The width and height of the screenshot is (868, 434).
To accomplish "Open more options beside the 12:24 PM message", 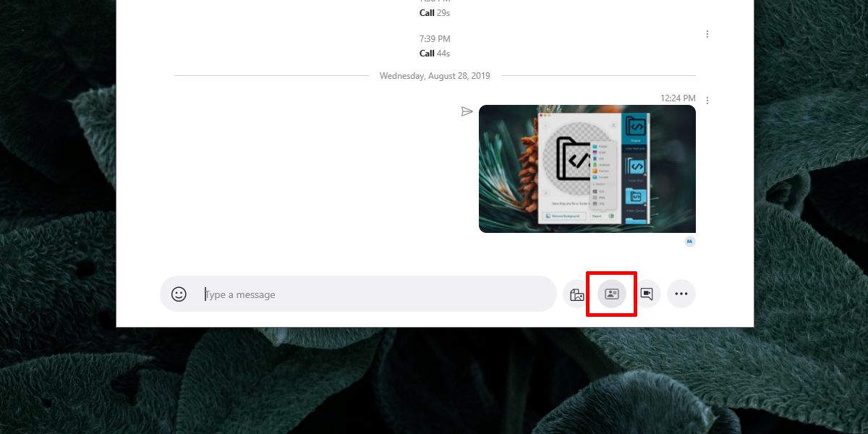I will (707, 100).
